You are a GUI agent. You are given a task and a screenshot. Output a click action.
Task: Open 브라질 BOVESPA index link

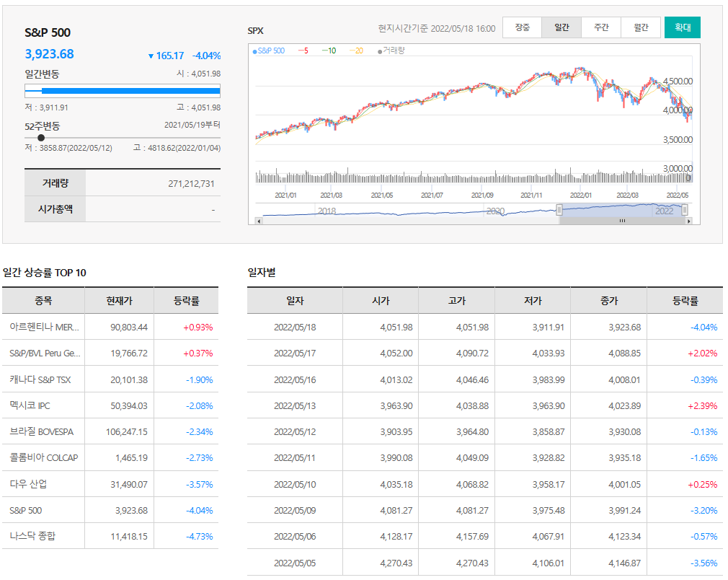[x=41, y=431]
